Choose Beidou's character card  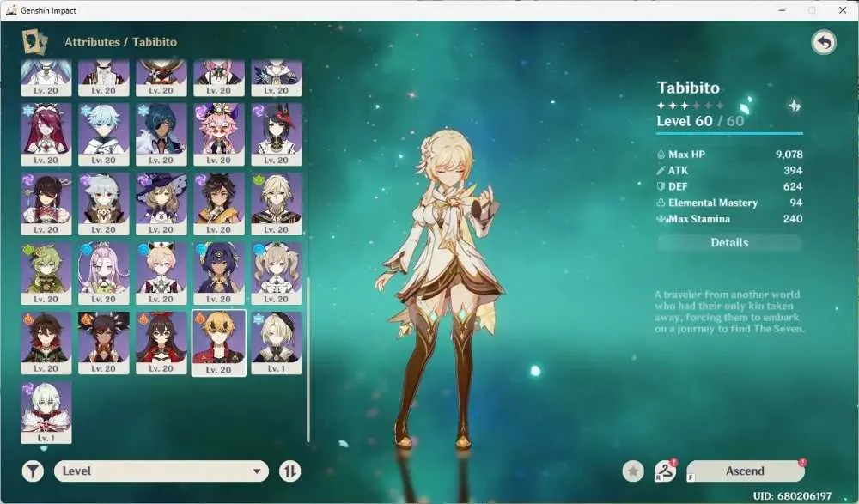(46, 203)
